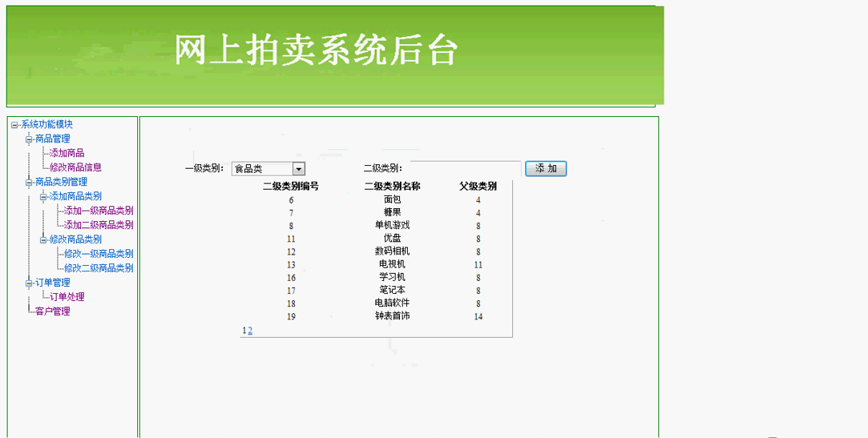Click the 数码相机 category name cell
Screen dimensions: 868x438
(x=392, y=251)
